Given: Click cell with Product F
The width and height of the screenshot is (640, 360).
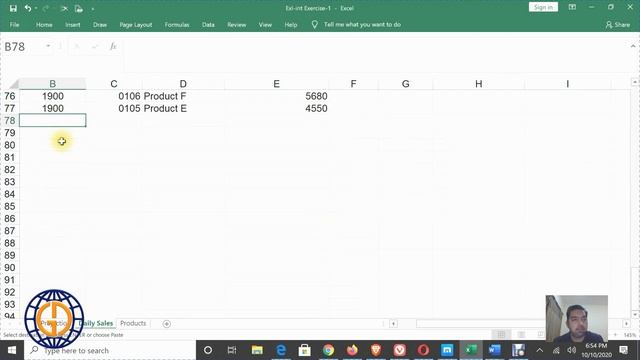Looking at the screenshot, I should click(x=183, y=96).
